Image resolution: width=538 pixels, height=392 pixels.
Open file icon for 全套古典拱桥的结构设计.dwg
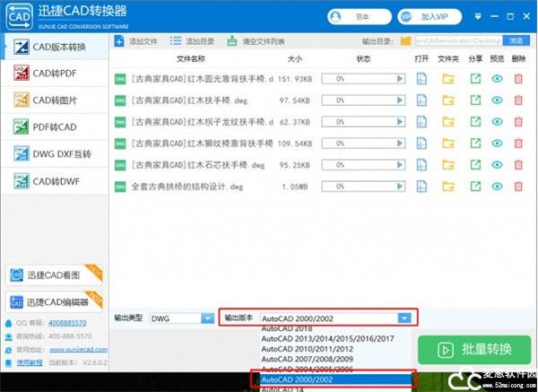(421, 187)
